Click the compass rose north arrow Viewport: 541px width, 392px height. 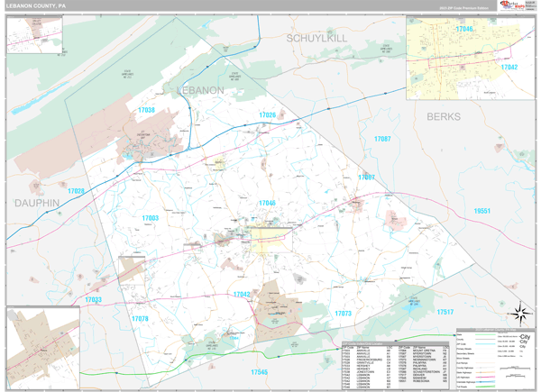pyautogui.click(x=519, y=314)
